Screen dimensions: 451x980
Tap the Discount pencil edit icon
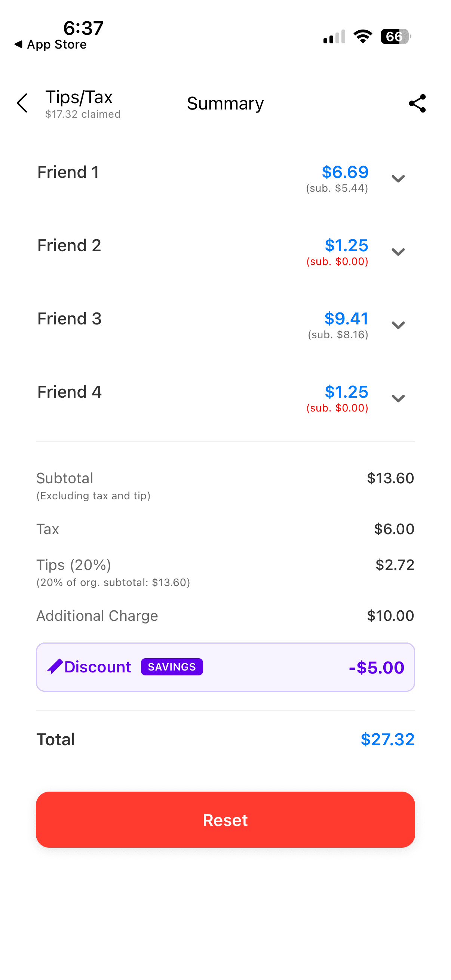click(55, 666)
